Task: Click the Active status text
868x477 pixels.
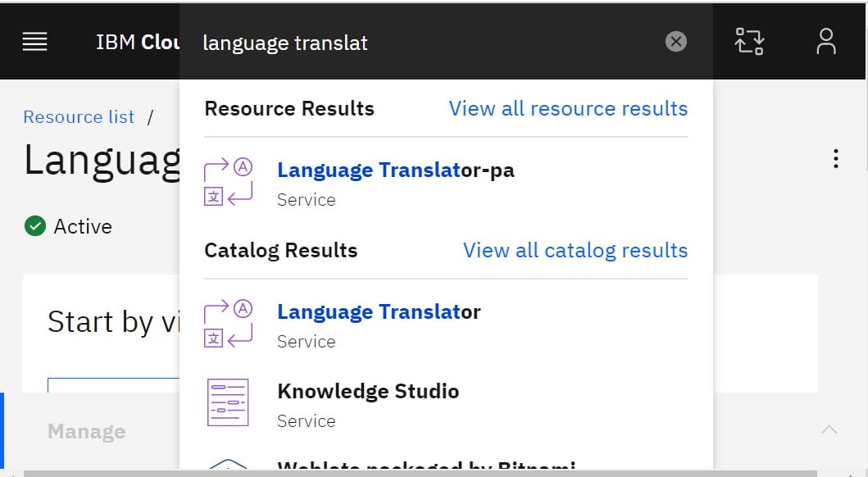Action: pos(83,226)
